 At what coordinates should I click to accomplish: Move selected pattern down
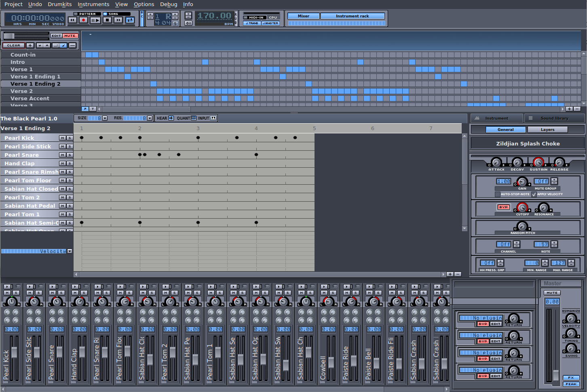coord(40,45)
